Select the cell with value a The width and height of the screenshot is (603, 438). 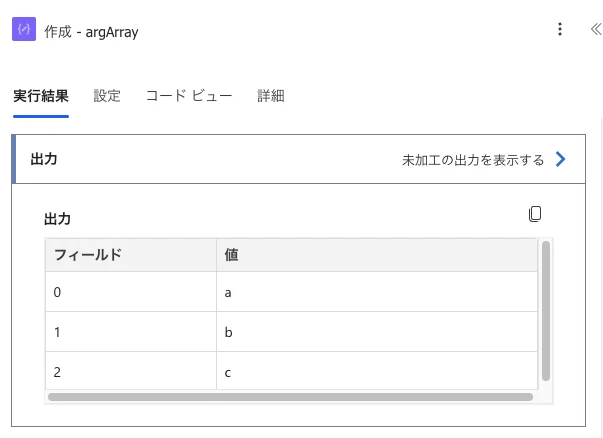click(x=377, y=292)
